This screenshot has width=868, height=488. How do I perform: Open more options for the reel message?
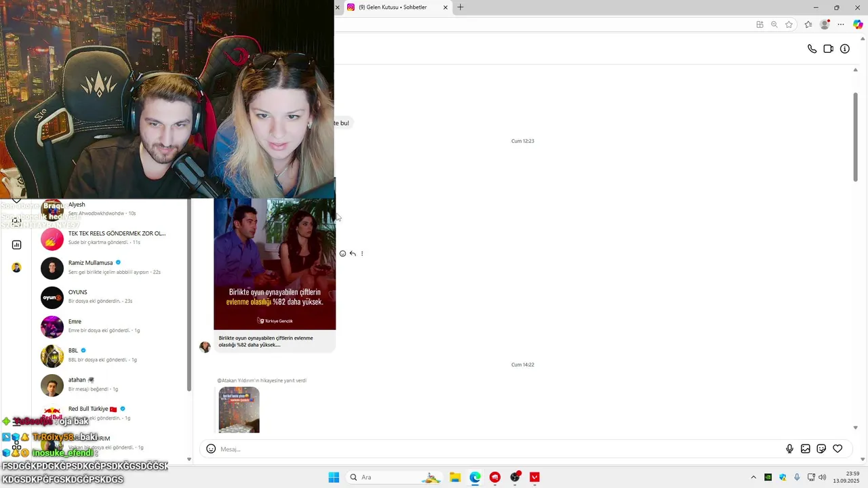click(x=362, y=253)
